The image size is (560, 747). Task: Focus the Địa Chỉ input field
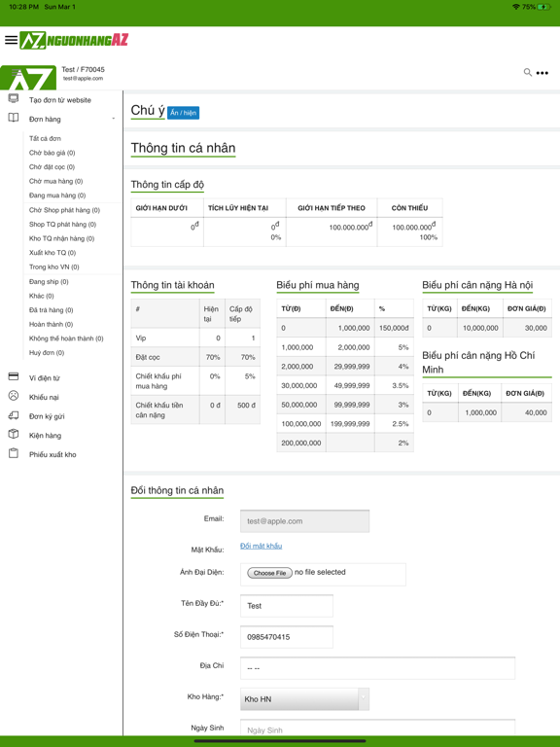[x=377, y=668]
